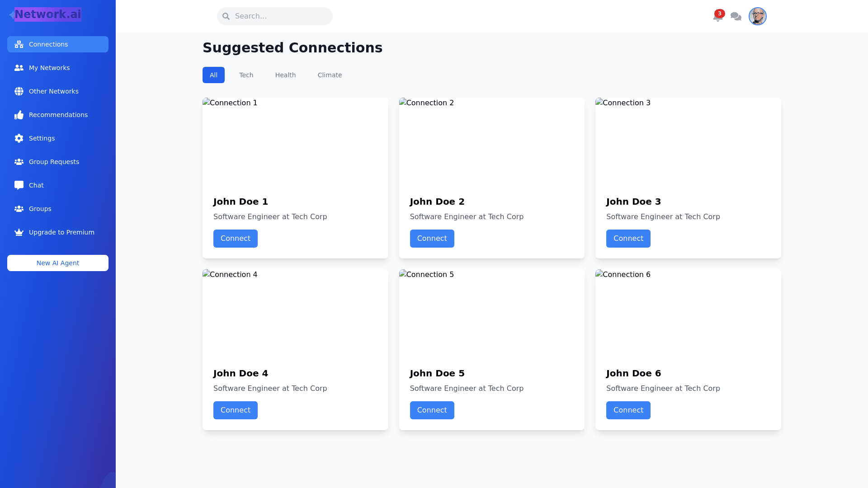
Task: Click the user profile avatar
Action: 757,16
